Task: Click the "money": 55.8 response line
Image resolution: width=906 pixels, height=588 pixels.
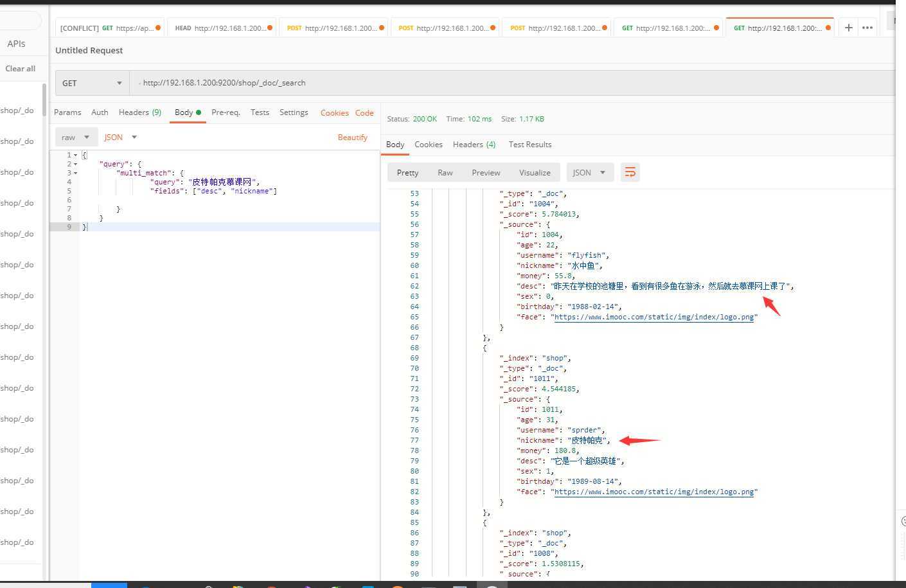Action: [546, 276]
